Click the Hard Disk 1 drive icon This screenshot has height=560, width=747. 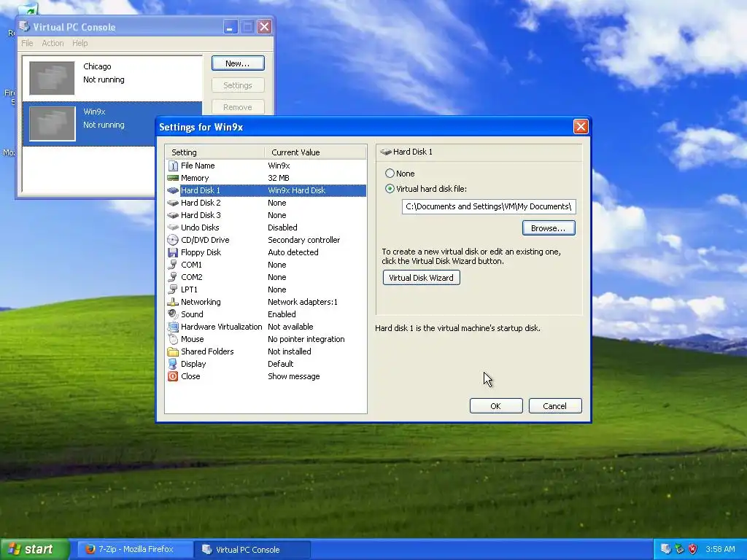(x=173, y=190)
